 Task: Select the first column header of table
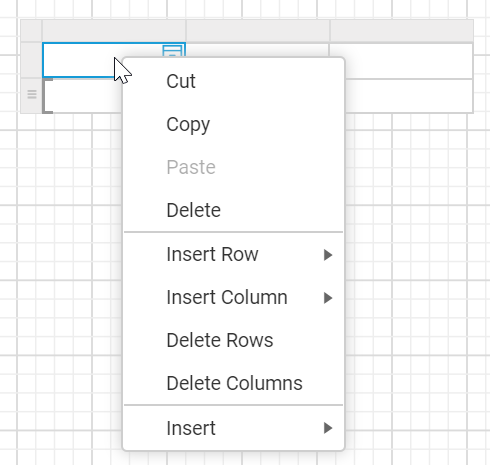(x=114, y=31)
